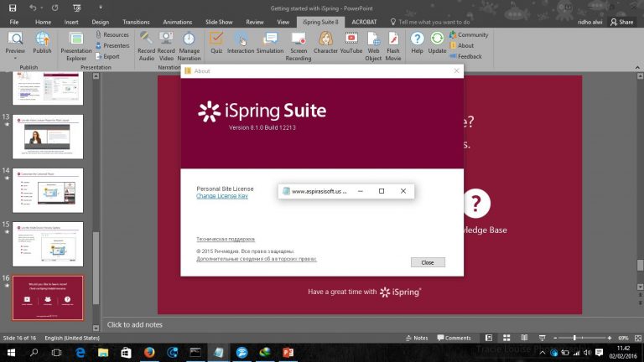644x362 pixels.
Task: Select slide 16 thumbnail
Action: [48, 298]
